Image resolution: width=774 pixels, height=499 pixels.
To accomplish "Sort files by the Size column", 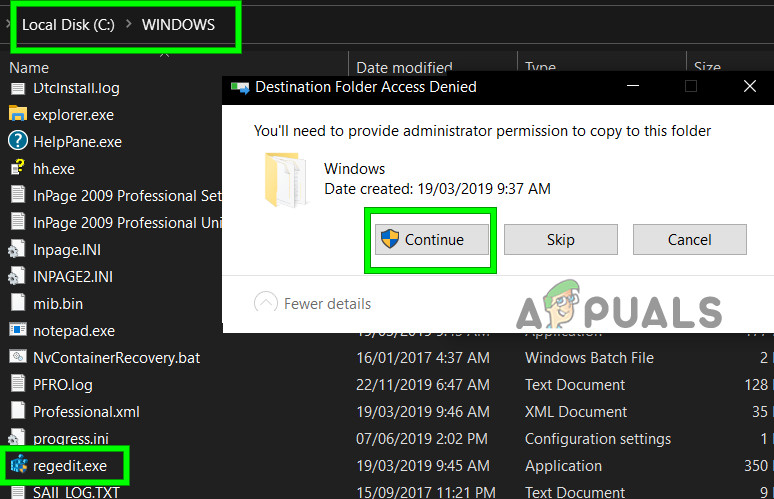I will (707, 68).
